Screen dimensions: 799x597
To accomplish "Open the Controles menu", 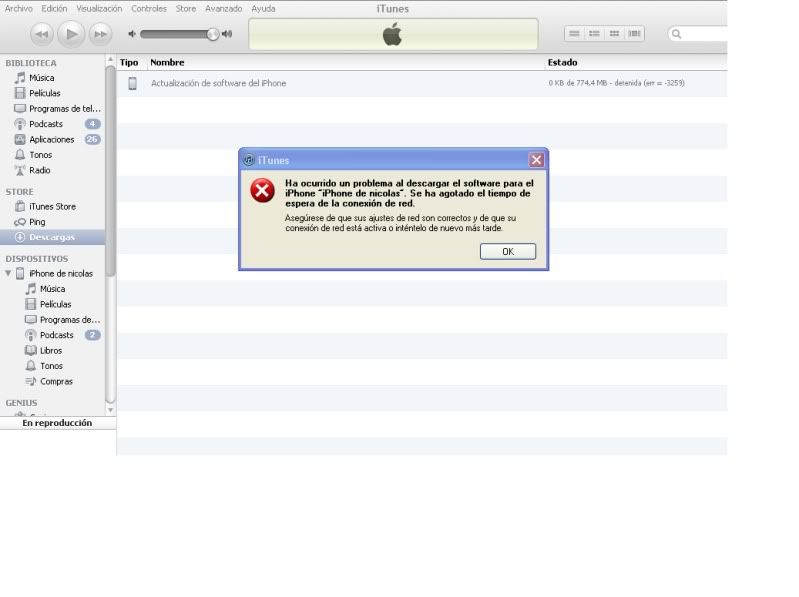I will click(x=149, y=9).
